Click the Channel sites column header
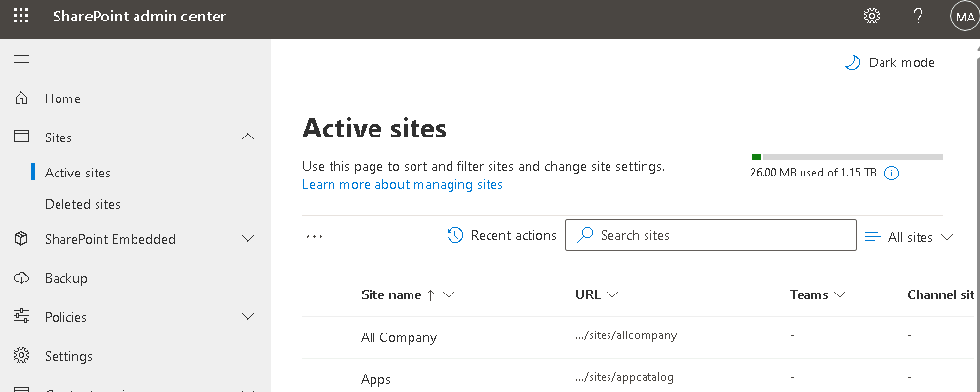The width and height of the screenshot is (980, 392). (941, 295)
